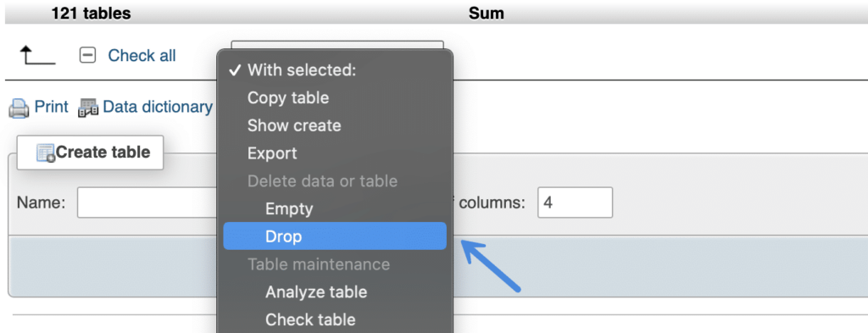
Task: Click the number of columns field
Action: [x=576, y=203]
